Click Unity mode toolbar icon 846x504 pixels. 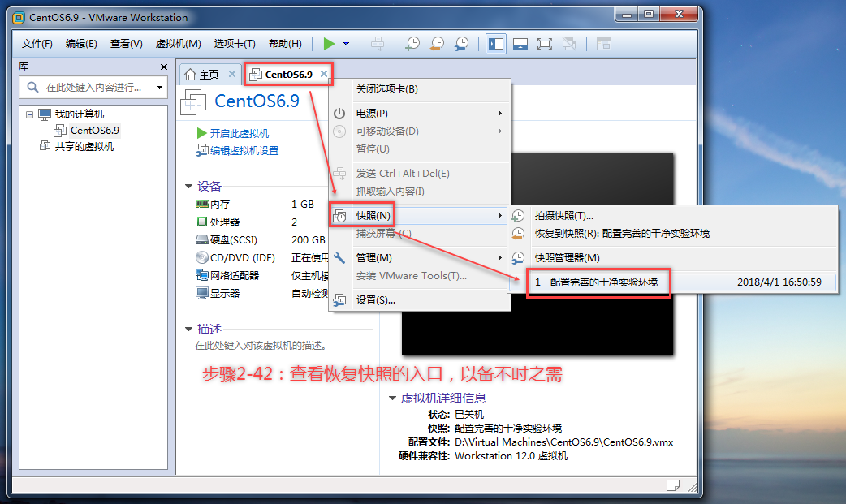click(568, 44)
